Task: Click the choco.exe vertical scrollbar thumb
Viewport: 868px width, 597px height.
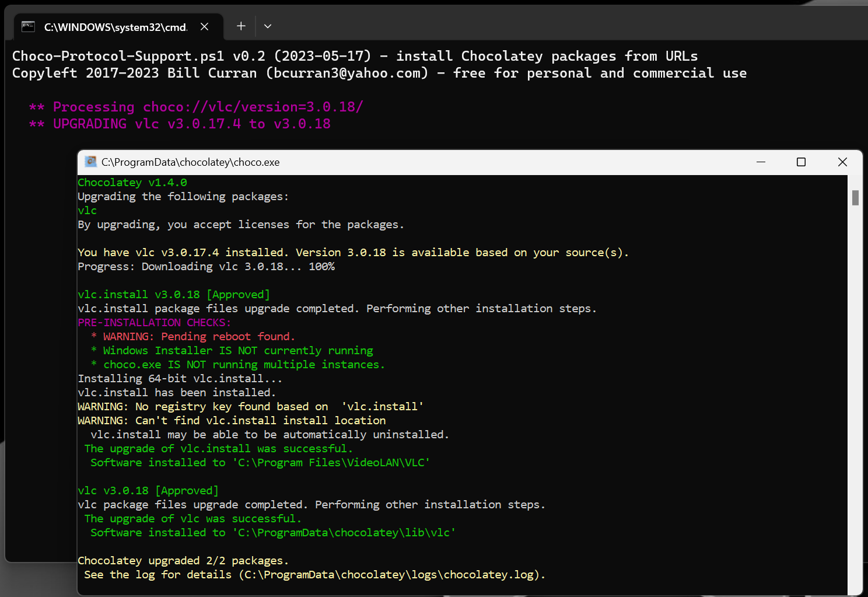Action: coord(855,198)
